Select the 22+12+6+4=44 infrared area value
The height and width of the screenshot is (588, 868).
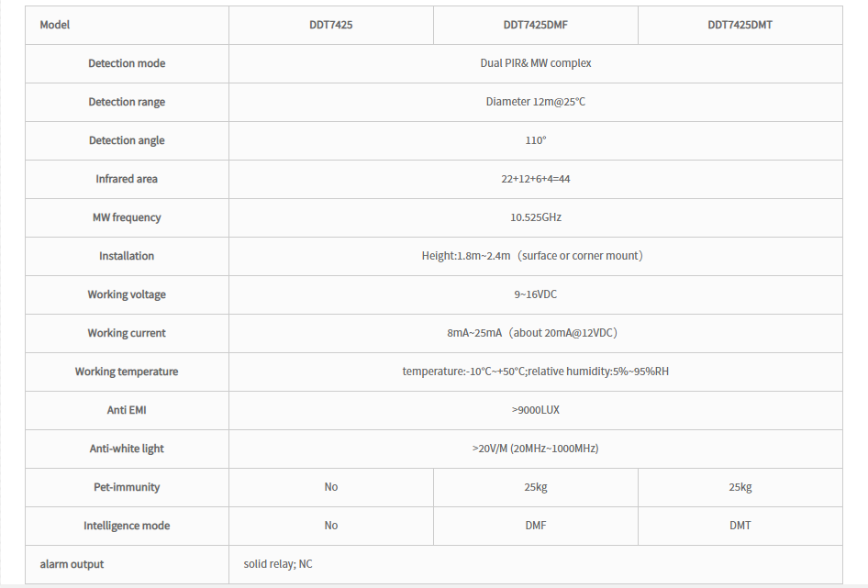click(535, 179)
